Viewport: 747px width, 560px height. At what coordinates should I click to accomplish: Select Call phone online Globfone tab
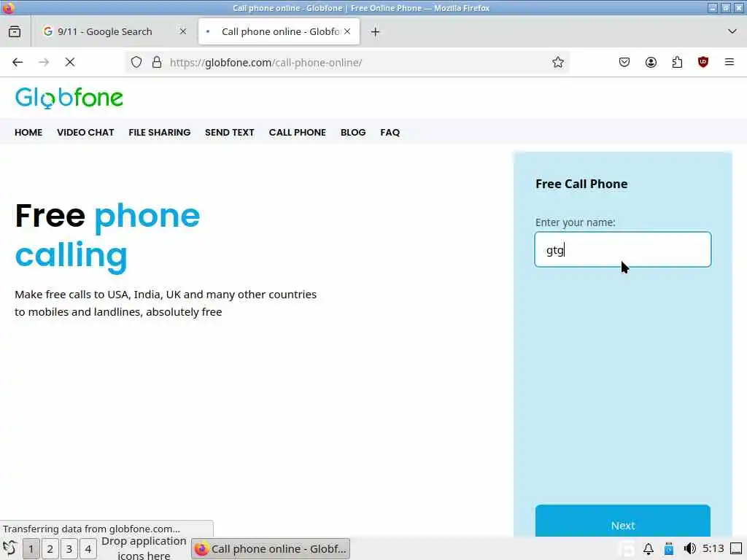pos(279,31)
